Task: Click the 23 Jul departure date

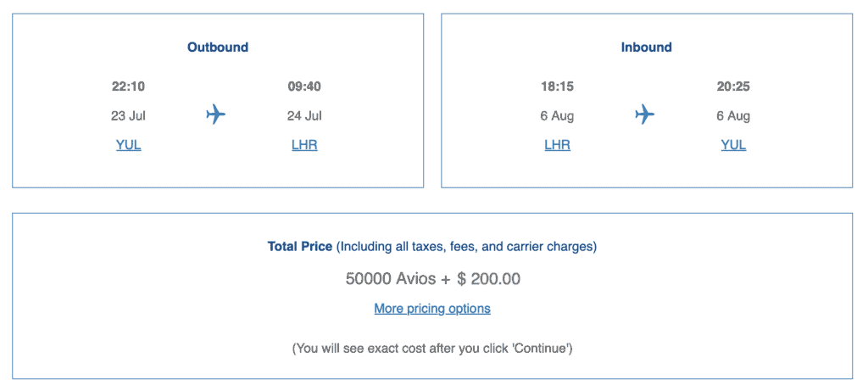Action: [128, 116]
